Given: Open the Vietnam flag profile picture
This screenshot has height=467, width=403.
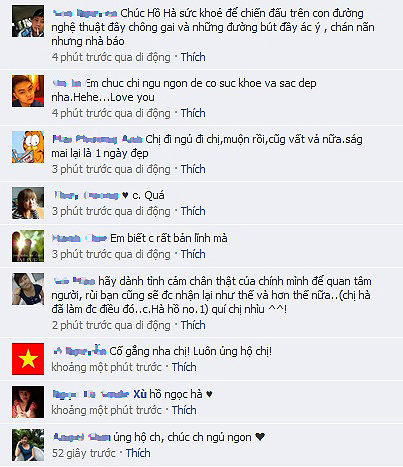Looking at the screenshot, I should (28, 359).
